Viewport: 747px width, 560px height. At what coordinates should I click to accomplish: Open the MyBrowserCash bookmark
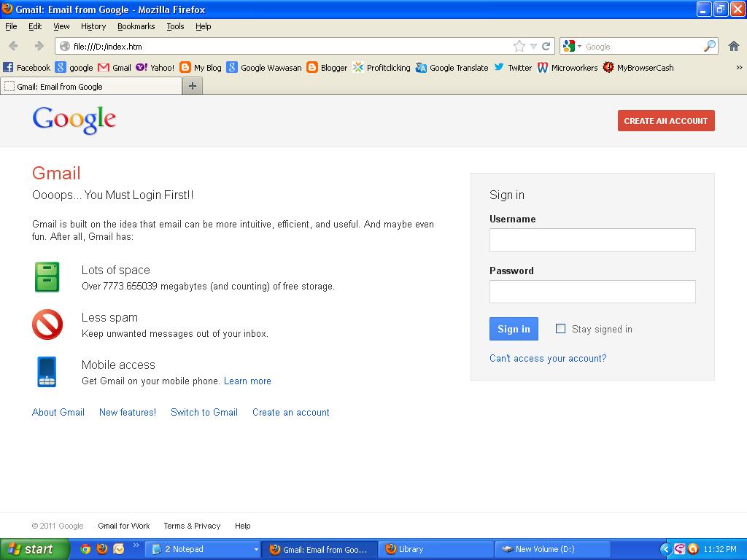(638, 68)
